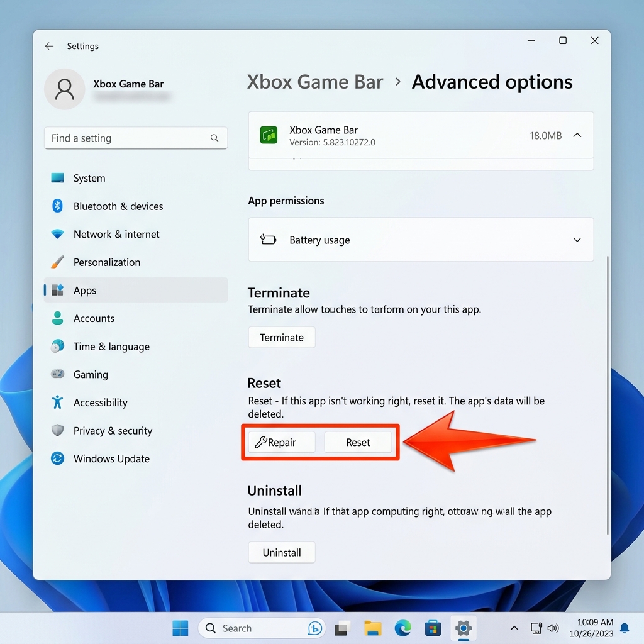Image resolution: width=644 pixels, height=644 pixels.
Task: Launch File Explorer from taskbar
Action: [x=373, y=628]
